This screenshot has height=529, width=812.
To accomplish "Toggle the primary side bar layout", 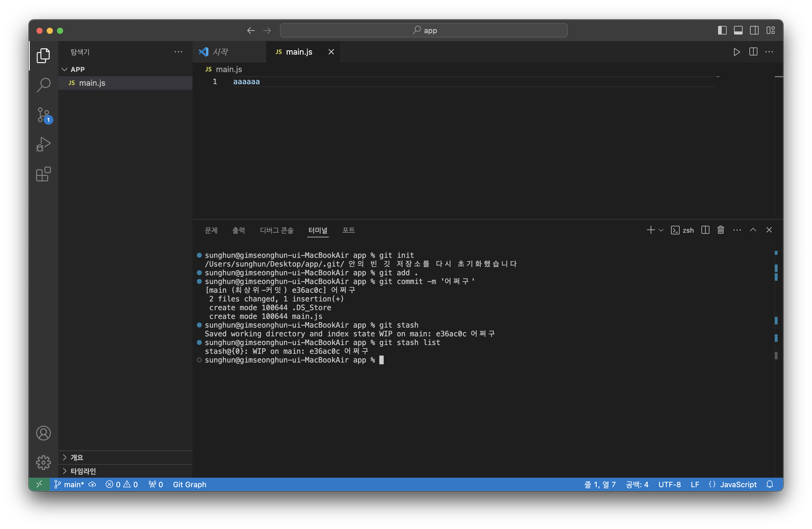I will [722, 30].
